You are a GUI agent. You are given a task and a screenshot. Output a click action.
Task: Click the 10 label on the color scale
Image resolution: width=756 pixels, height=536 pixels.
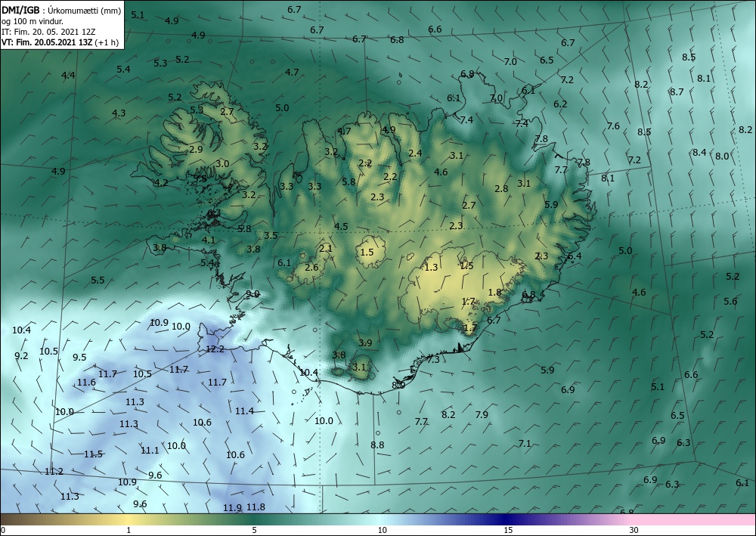(382, 530)
